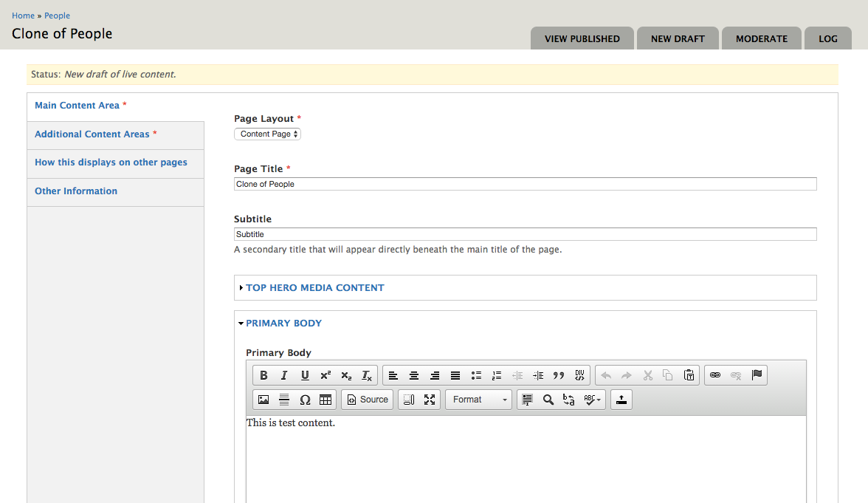Insert a table into Primary Body
The height and width of the screenshot is (503, 868).
(325, 400)
